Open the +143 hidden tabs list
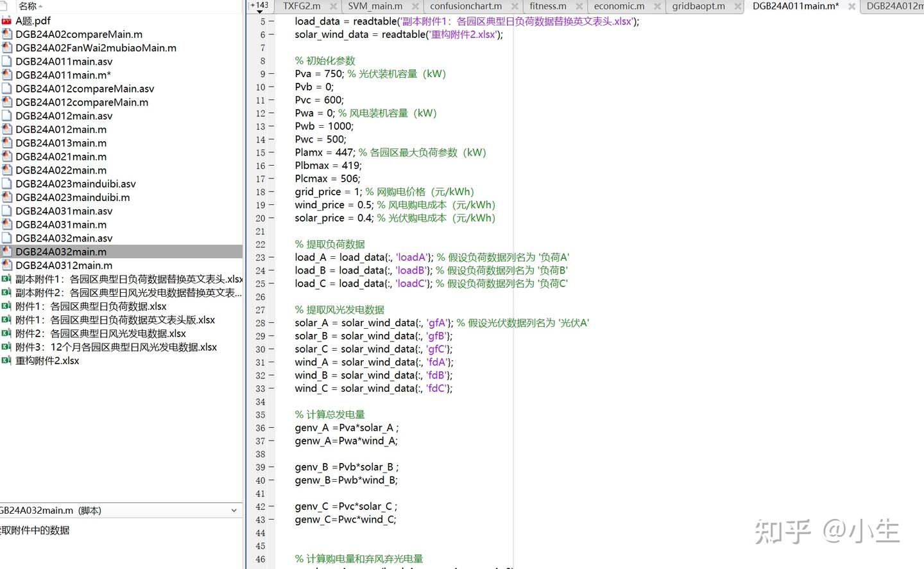Viewport: 924px width, 569px height. point(260,6)
